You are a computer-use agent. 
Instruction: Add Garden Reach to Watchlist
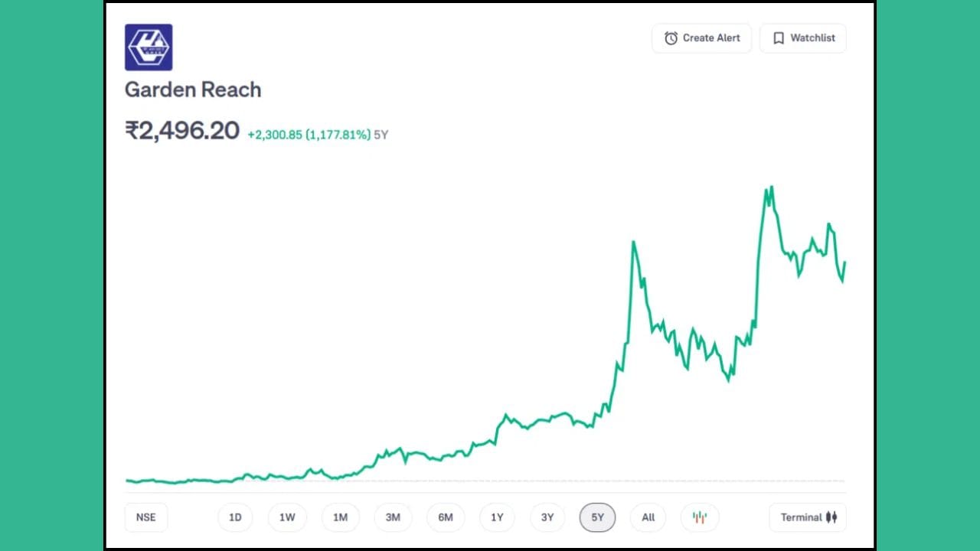coord(802,38)
